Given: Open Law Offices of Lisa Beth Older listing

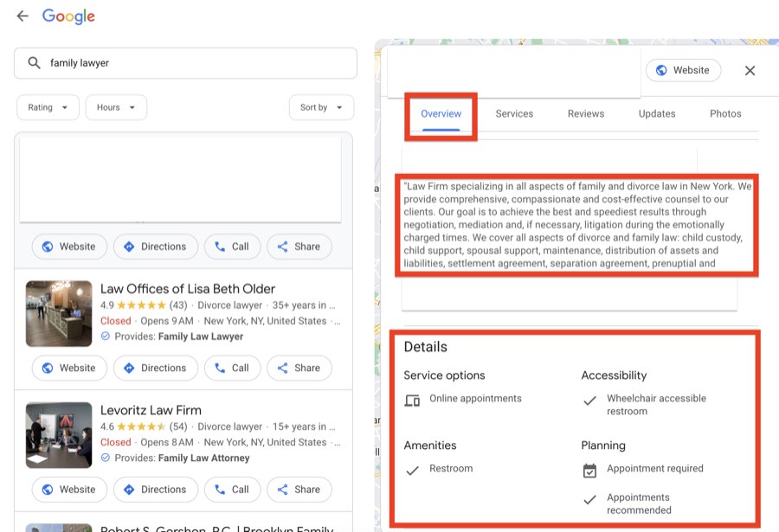Looking at the screenshot, I should click(188, 289).
